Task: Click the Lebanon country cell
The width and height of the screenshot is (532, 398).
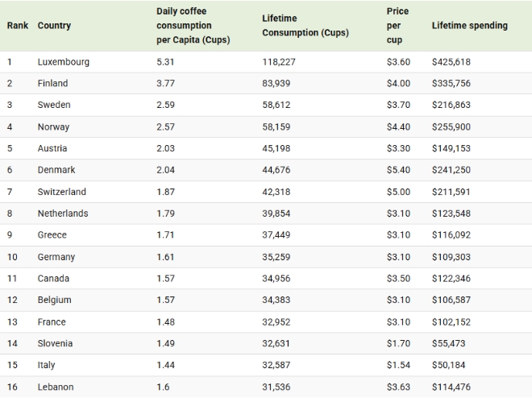Action: click(55, 387)
